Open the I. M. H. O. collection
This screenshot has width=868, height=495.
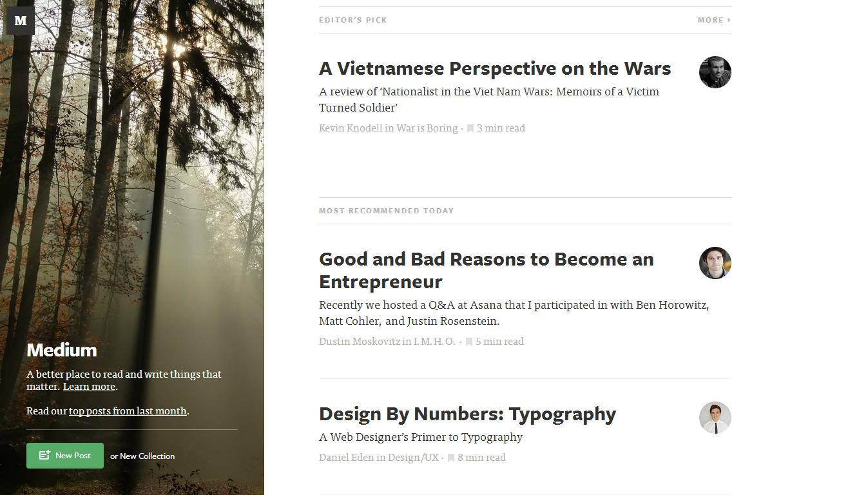[x=434, y=342]
